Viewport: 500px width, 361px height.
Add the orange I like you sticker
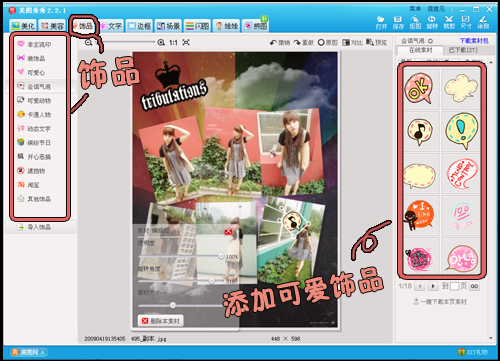point(419,215)
